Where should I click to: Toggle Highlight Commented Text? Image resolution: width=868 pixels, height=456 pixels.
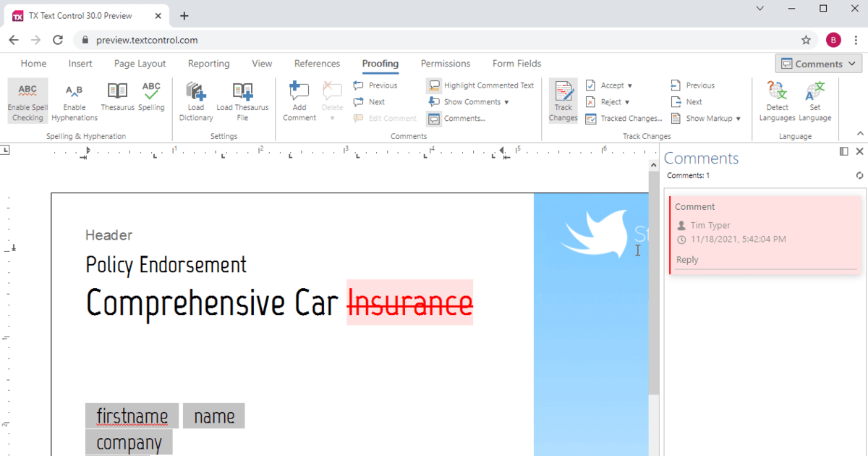coord(480,85)
